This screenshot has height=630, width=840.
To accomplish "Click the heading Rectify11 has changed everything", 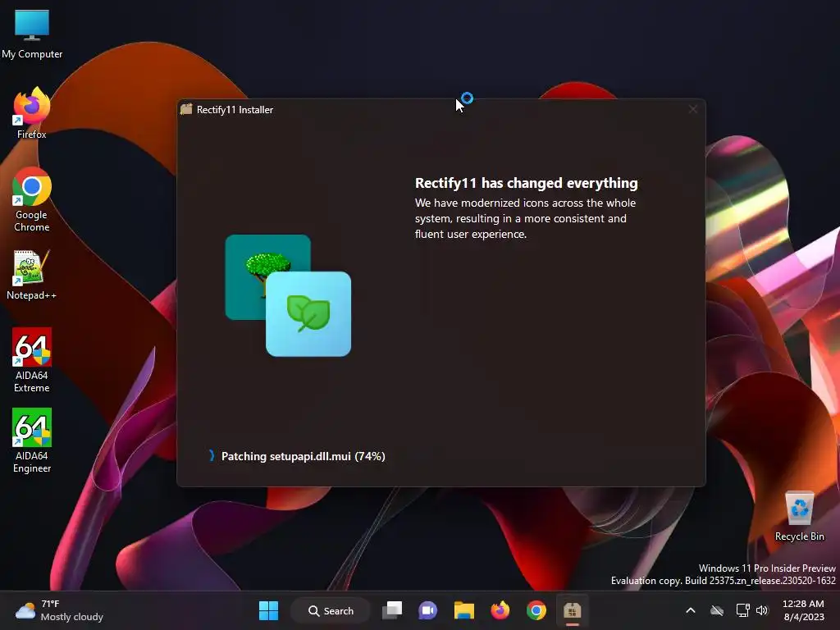I will [x=526, y=183].
